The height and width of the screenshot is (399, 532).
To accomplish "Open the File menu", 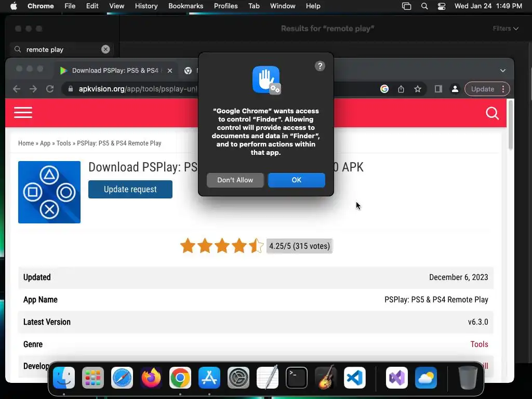I will click(70, 6).
